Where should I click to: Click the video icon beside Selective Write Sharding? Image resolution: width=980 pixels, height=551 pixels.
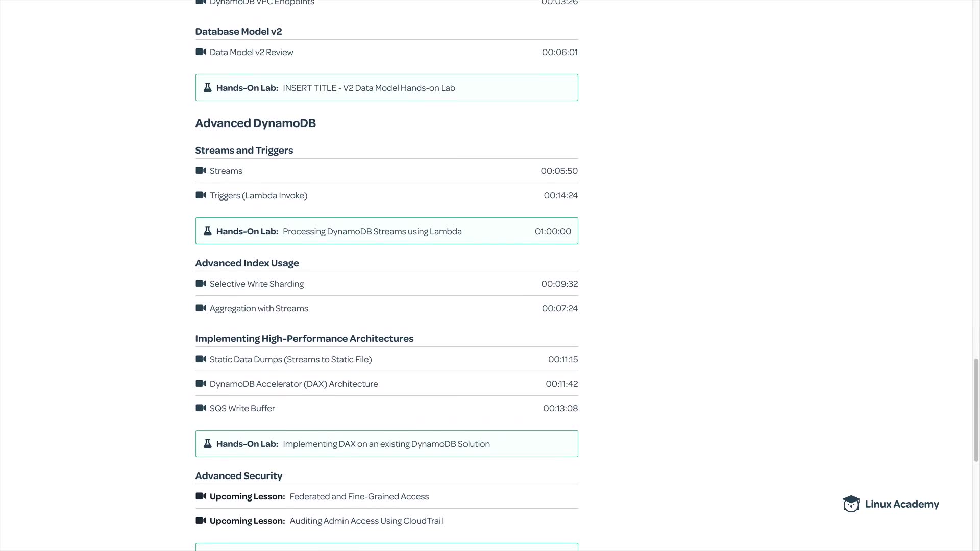201,284
